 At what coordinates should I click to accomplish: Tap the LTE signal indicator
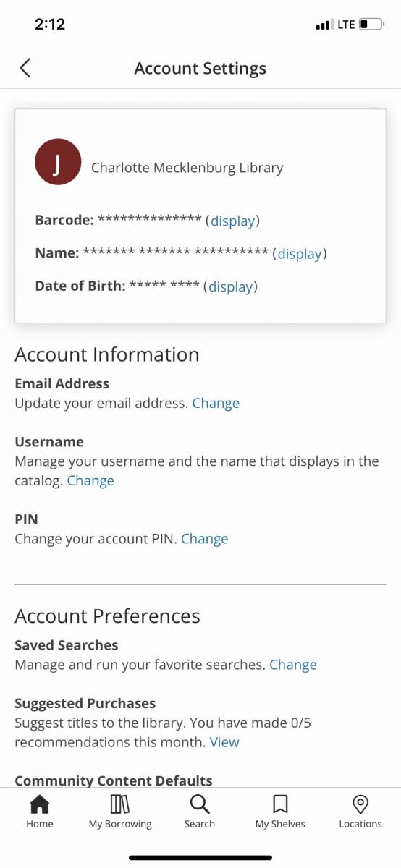346,25
